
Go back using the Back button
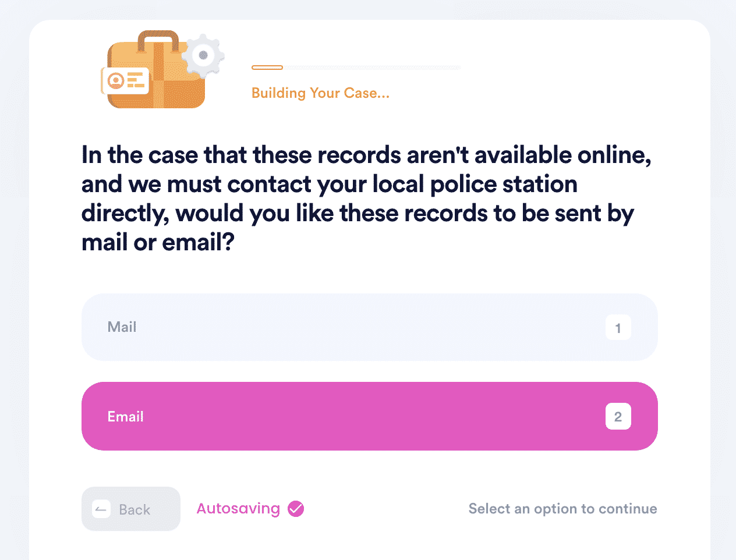(131, 509)
